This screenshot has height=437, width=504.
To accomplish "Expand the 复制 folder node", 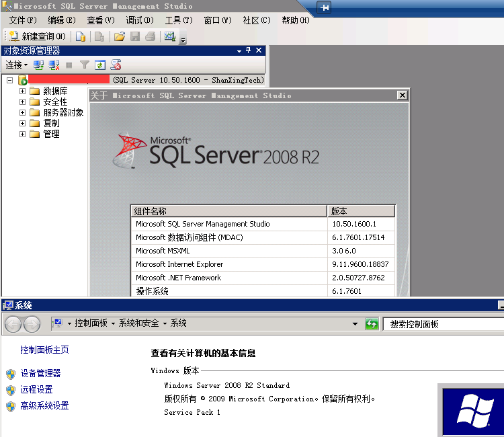I will 22,123.
